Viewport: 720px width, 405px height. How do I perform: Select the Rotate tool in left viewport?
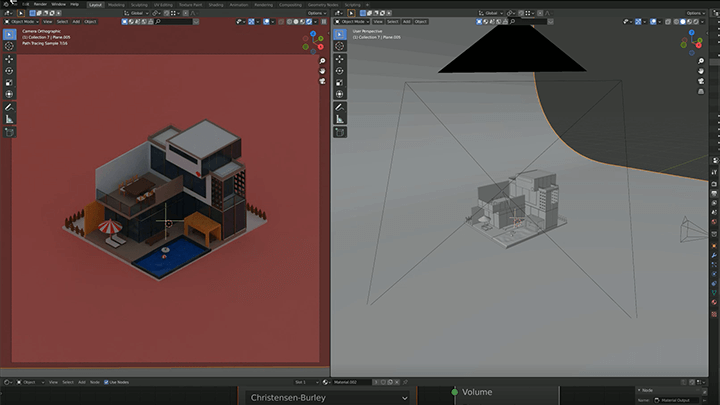click(9, 71)
